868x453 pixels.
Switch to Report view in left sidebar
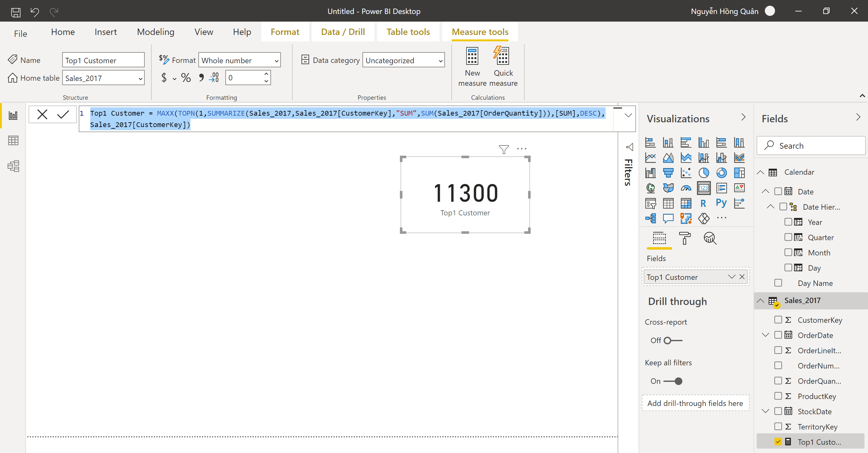point(13,115)
